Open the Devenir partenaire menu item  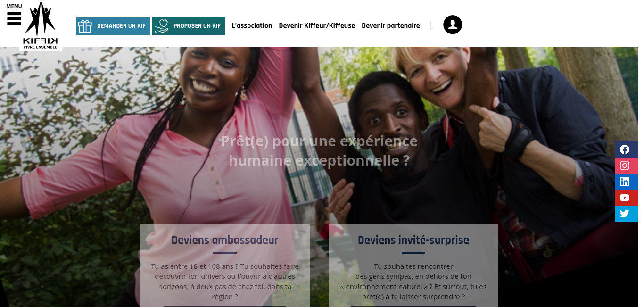pyautogui.click(x=391, y=25)
